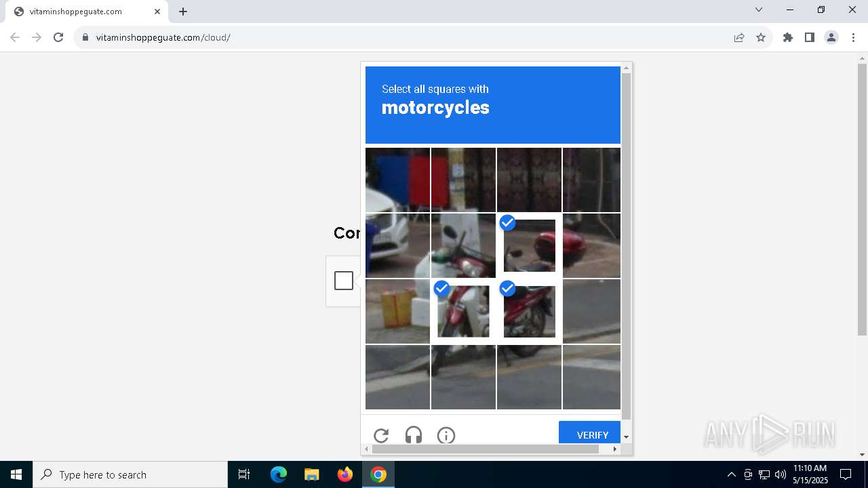Click captcha frame vertical scrollbar
The height and width of the screenshot is (488, 868).
tap(627, 245)
